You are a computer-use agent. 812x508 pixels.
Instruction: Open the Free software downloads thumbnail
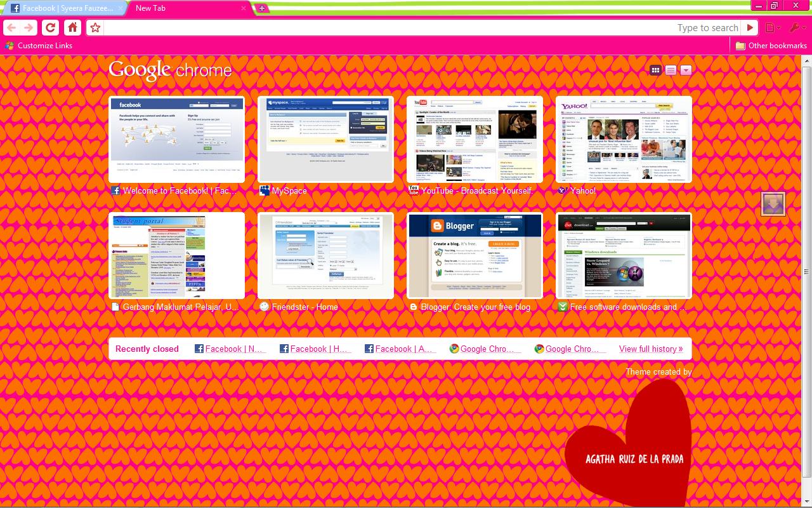624,255
